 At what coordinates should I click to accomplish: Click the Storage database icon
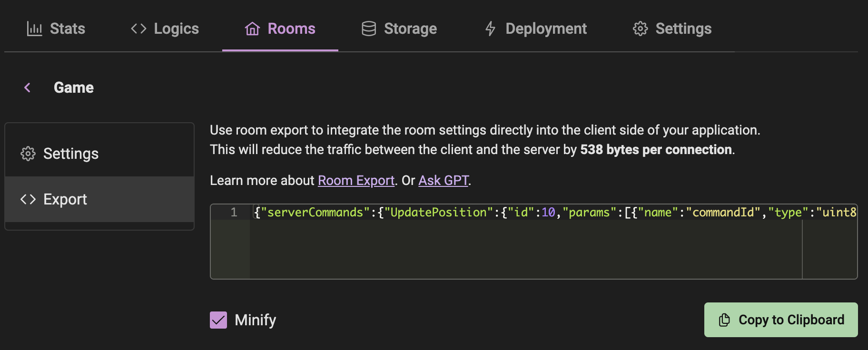click(x=369, y=29)
